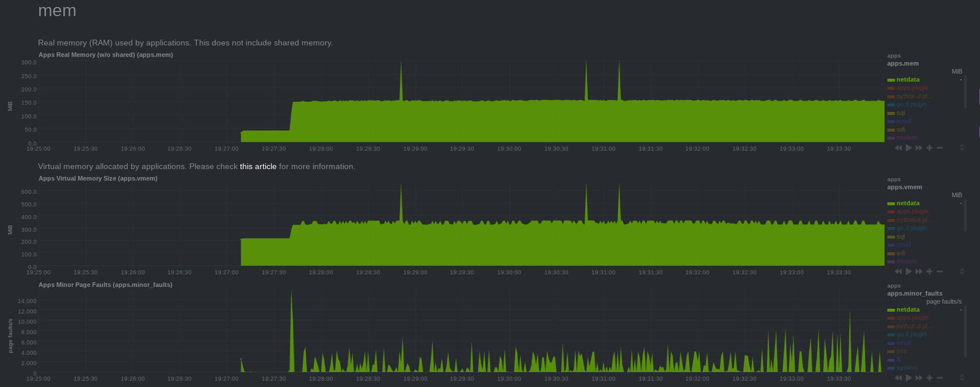Image resolution: width=980 pixels, height=387 pixels.
Task: Toggle ssh dimension in apps.minor_faults legend
Action: (901, 351)
